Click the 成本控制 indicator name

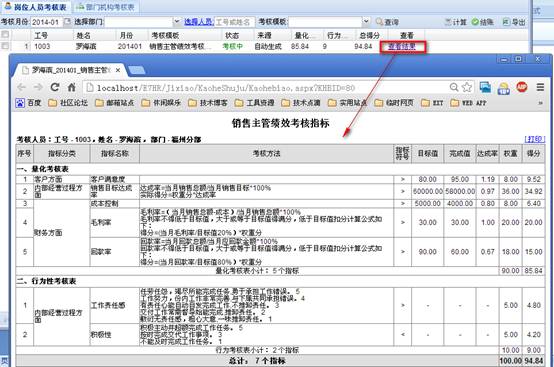click(105, 203)
